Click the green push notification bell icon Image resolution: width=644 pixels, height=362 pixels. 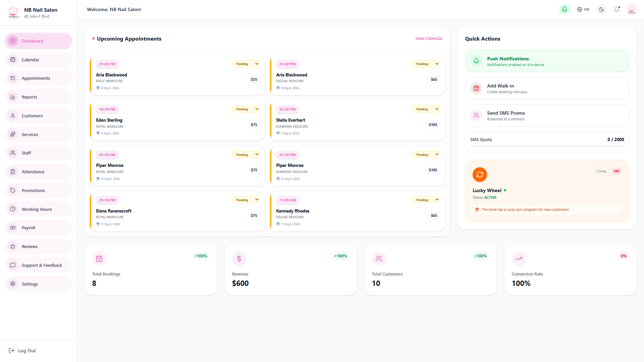565,9
